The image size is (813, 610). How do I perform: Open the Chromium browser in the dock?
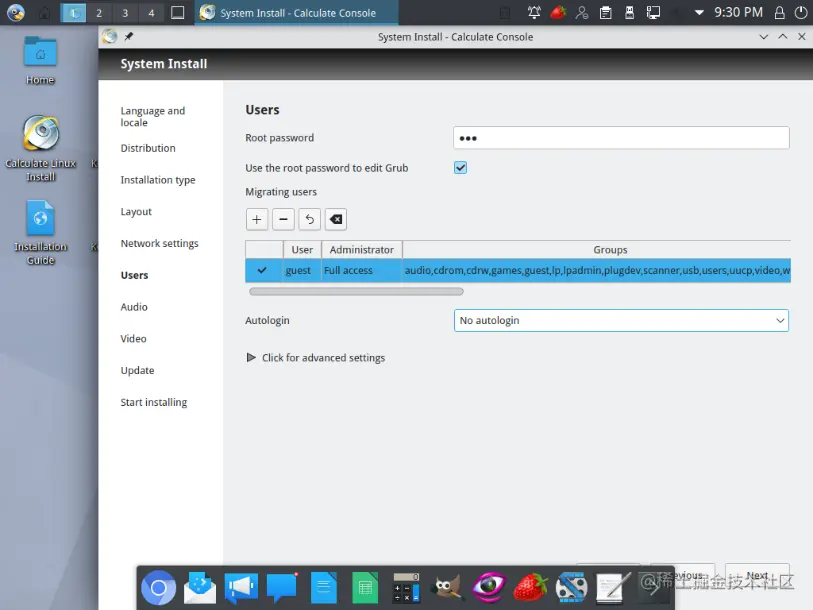tap(159, 588)
